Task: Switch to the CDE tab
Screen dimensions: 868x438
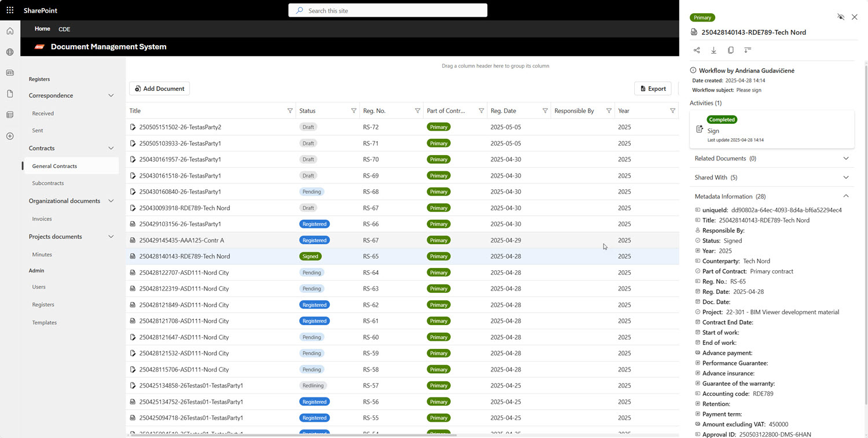Action: click(x=64, y=29)
